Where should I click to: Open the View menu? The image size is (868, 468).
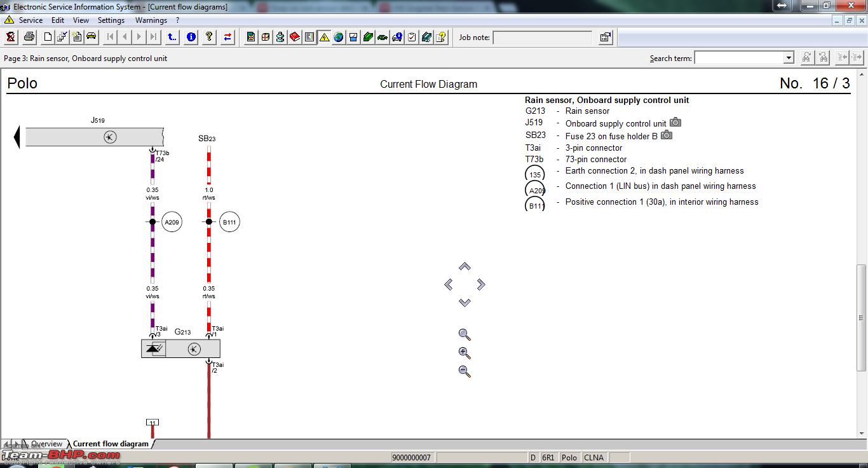(x=81, y=20)
